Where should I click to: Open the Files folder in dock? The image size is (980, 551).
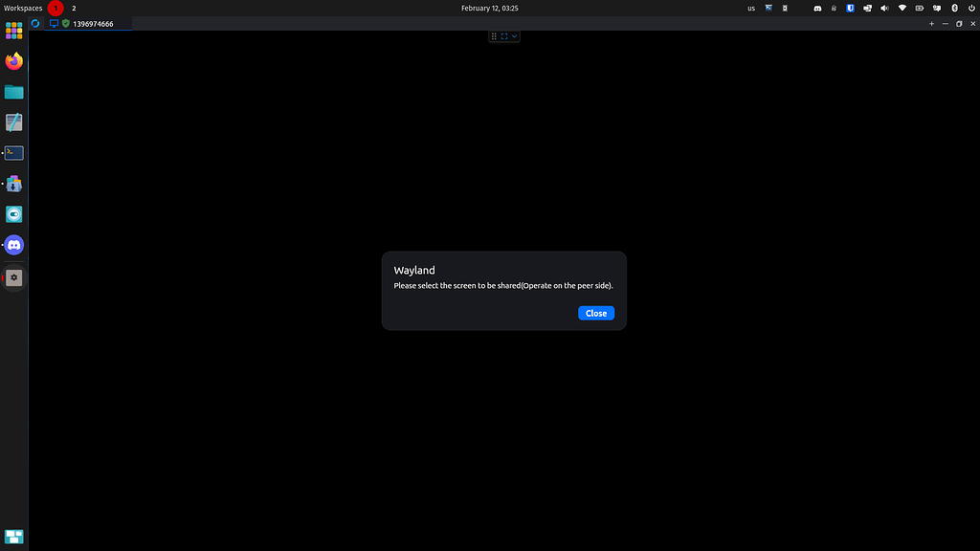coord(13,92)
